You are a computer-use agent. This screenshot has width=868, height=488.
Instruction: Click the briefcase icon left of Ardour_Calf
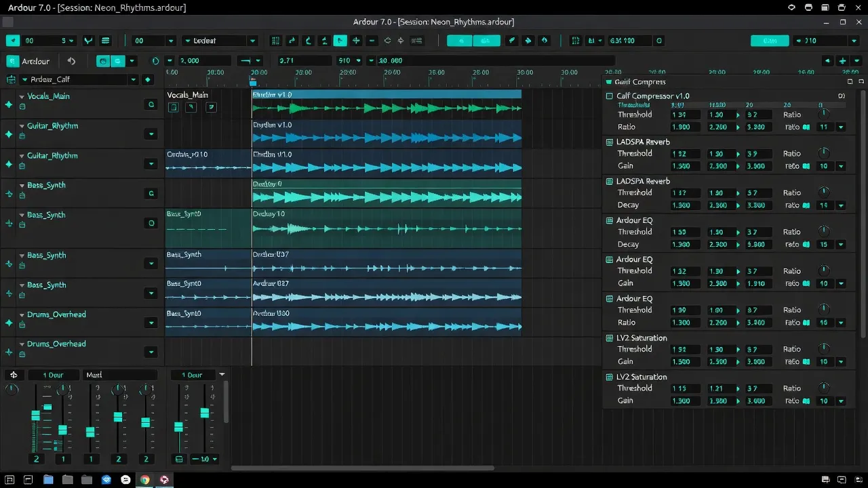(10, 79)
